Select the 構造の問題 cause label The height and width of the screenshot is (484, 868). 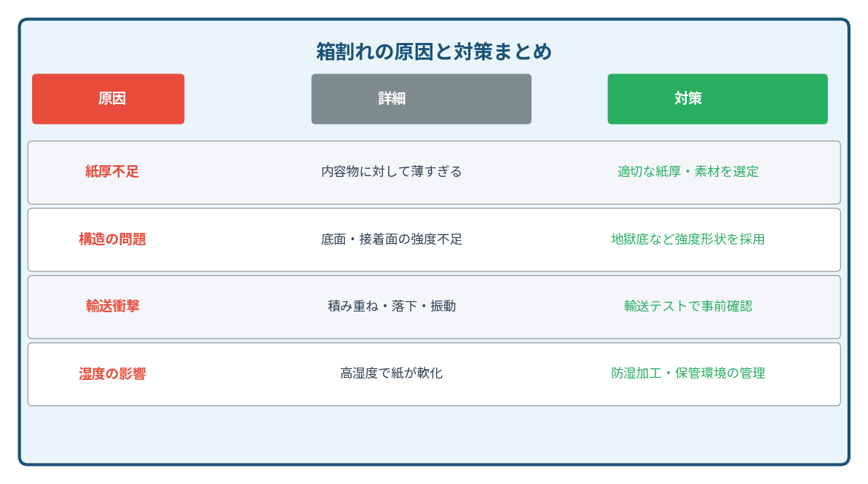pos(112,239)
